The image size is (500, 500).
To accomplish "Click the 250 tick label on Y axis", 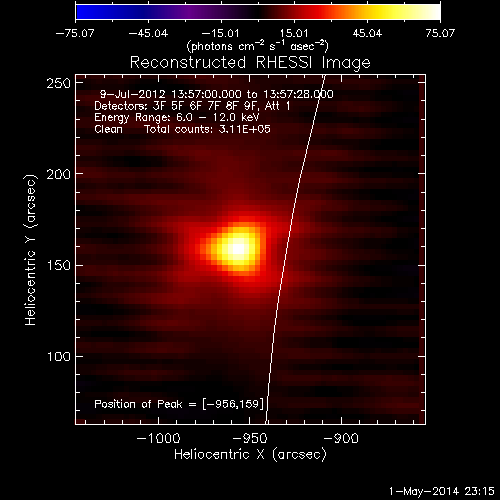I will [59, 83].
